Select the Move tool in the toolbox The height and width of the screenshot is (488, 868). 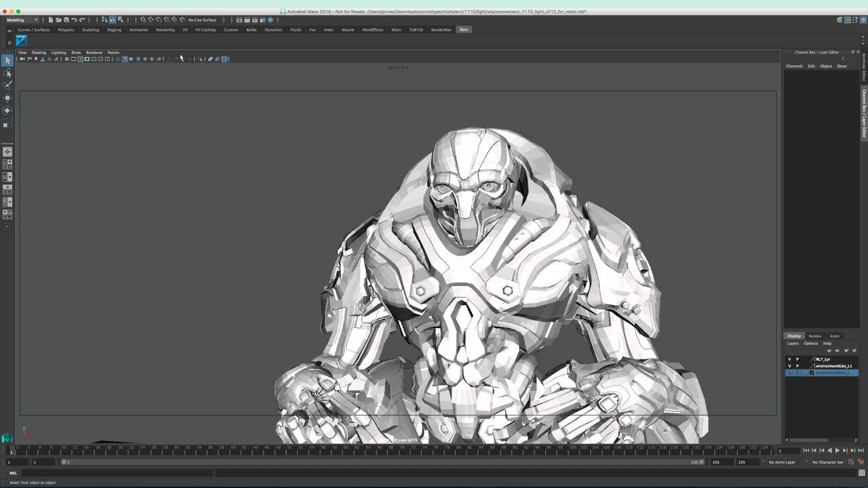click(7, 98)
